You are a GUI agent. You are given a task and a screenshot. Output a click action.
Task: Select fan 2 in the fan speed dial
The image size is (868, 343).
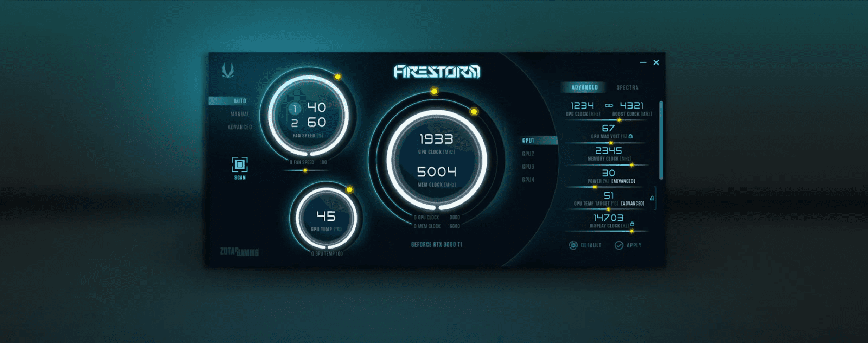(x=295, y=124)
